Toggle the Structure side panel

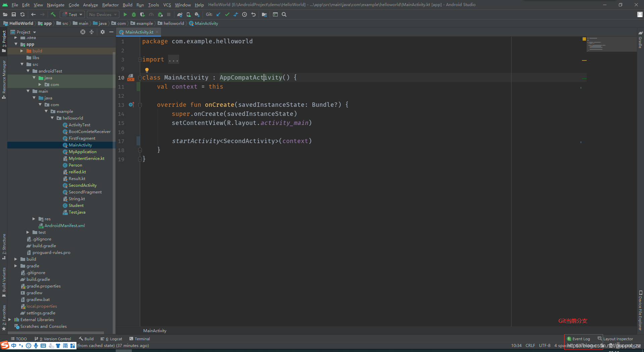coord(4,247)
